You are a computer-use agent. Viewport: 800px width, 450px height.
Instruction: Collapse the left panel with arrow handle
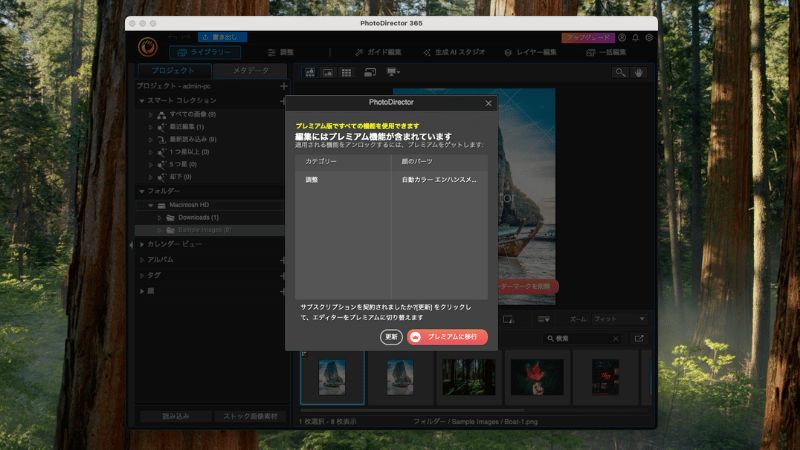(131, 245)
